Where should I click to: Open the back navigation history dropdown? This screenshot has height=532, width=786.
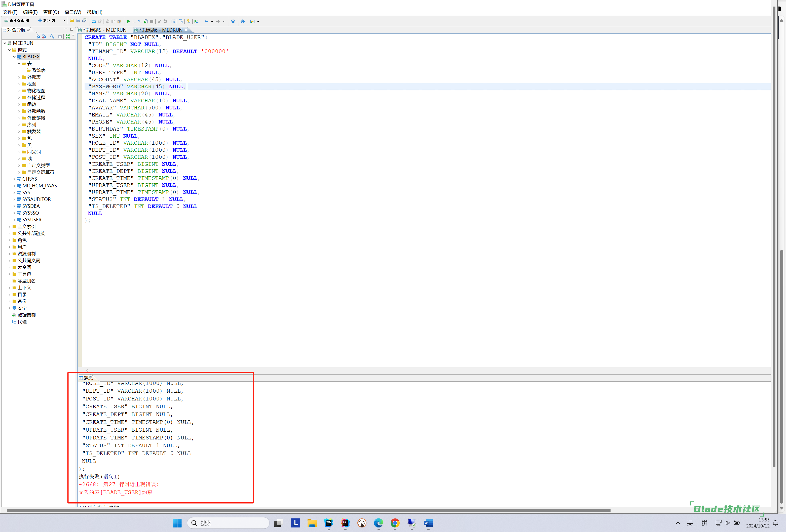pos(212,21)
